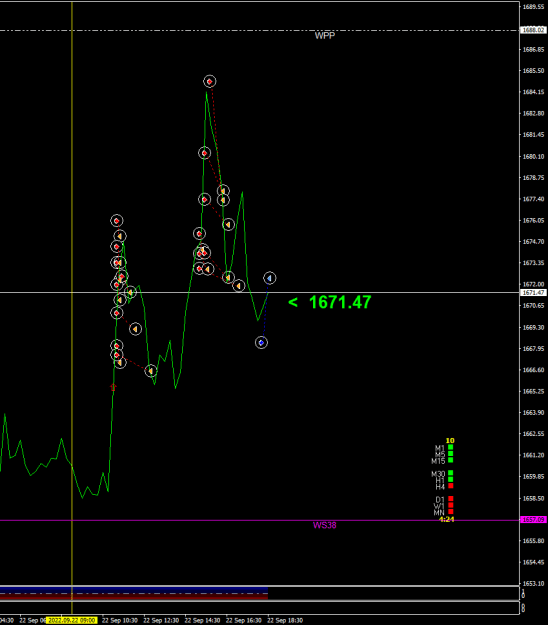Select the red MN trend indicator square
548x625 pixels.
point(451,512)
